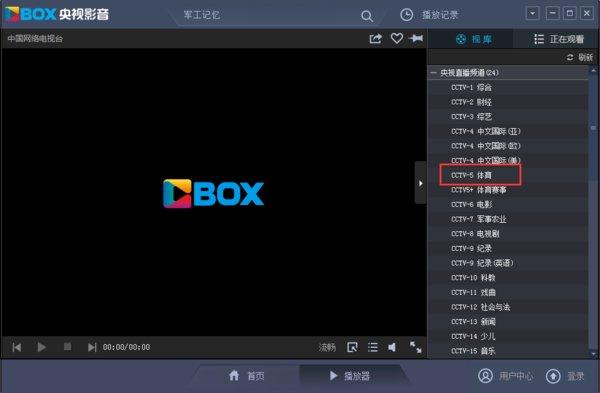
Task: Stop playback with the stop button
Action: [67, 347]
